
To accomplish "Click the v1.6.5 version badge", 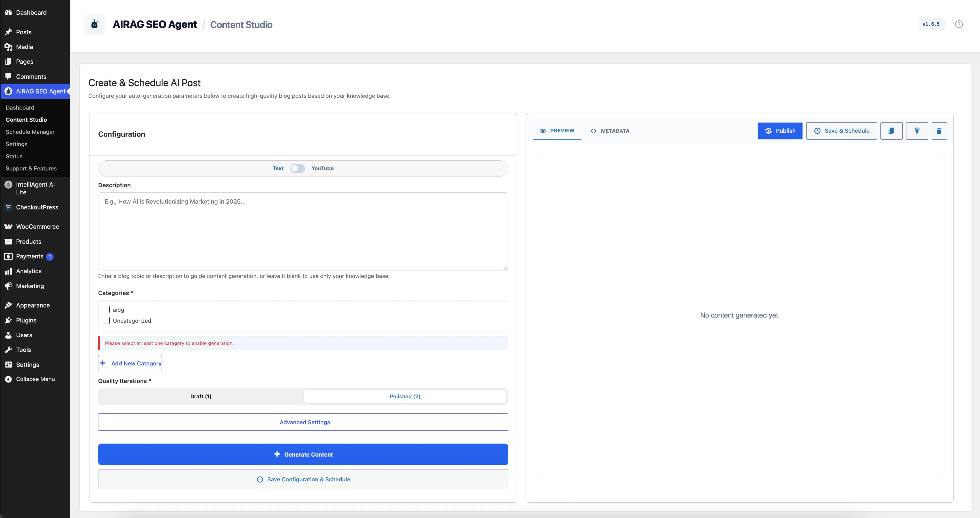I will (931, 24).
